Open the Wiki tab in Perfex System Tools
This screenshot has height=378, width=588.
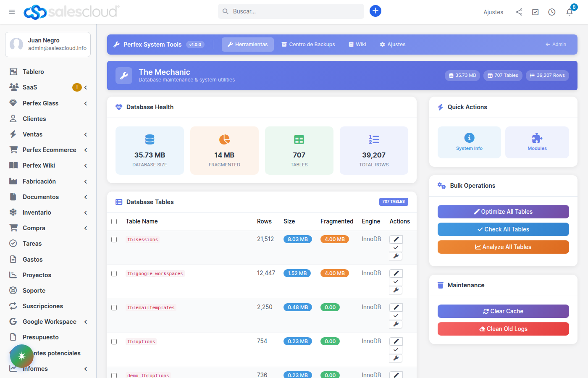pos(357,45)
